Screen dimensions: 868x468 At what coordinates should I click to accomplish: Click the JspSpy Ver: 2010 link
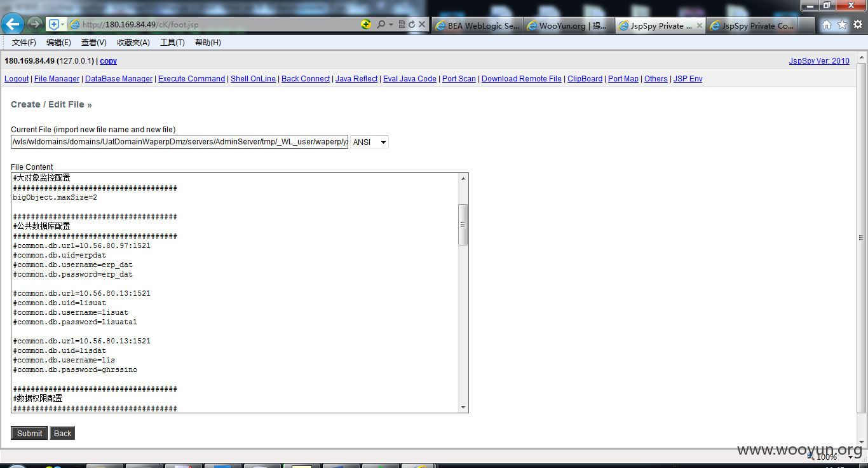tap(819, 61)
